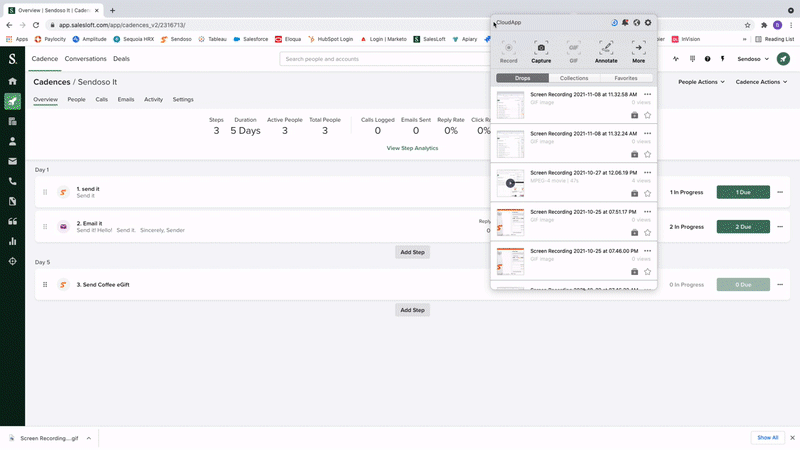This screenshot has height=450, width=800.
Task: Open the Annotate tool in CloudApp
Action: 606,47
